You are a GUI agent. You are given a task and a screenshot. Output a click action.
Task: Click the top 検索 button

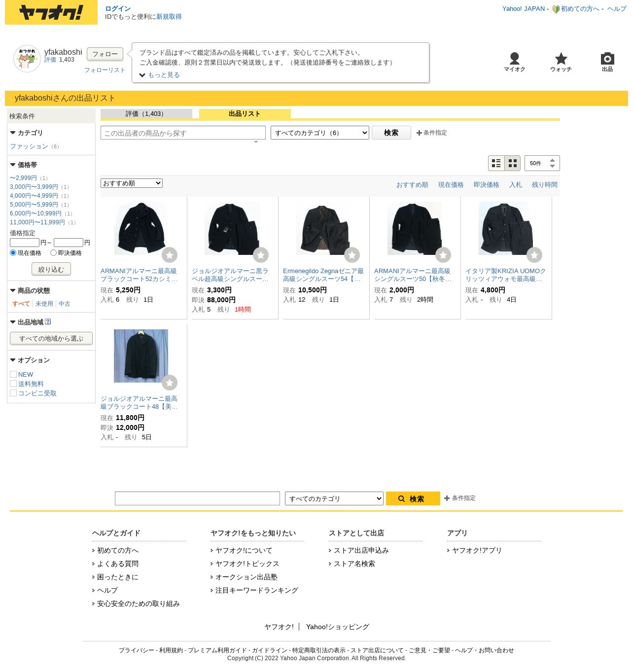(x=391, y=133)
